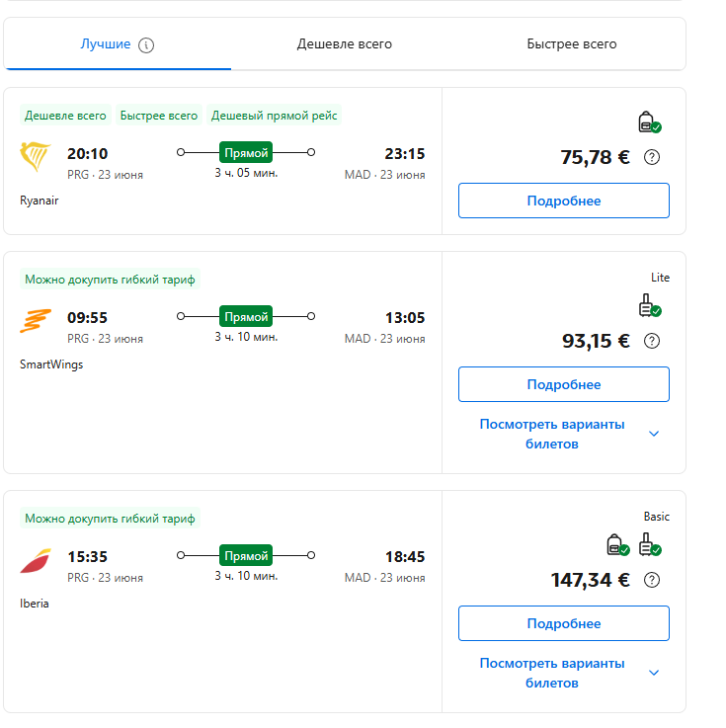Click the SmartWings airline logo
726x728 pixels.
pyautogui.click(x=36, y=321)
